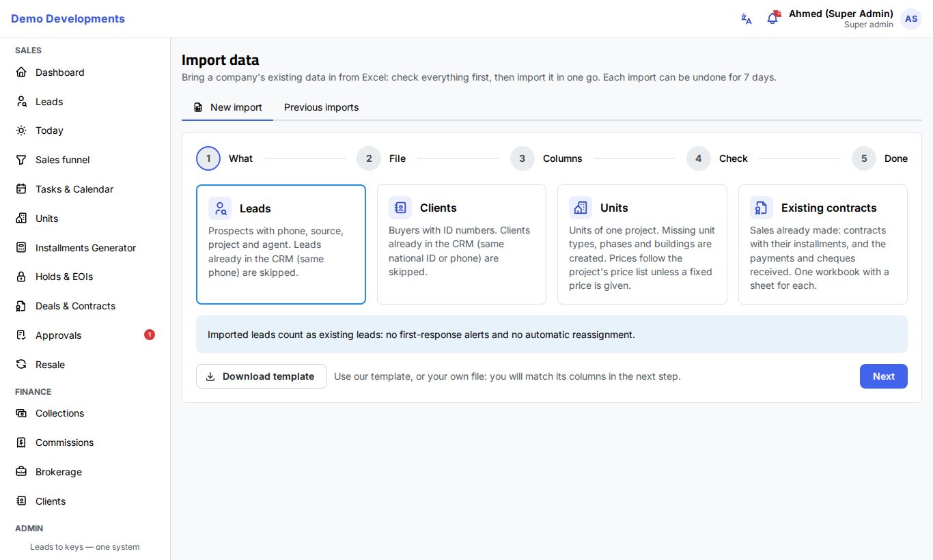Open Sales funnel from the sidebar
This screenshot has width=933, height=560.
(x=85, y=160)
